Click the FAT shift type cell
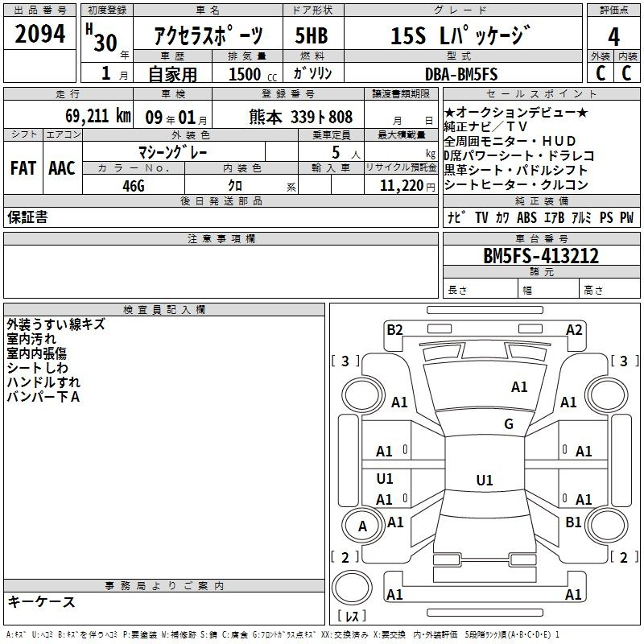 click(23, 167)
